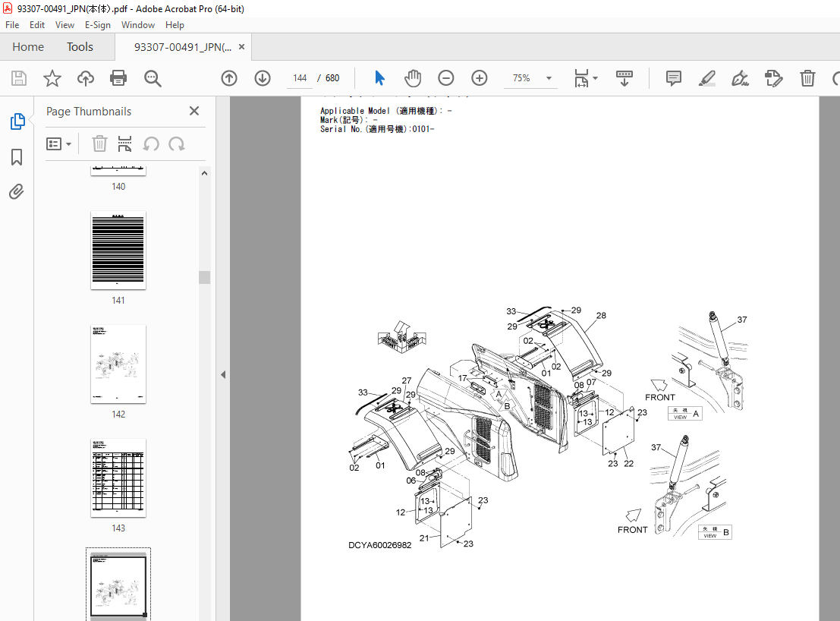Click the Save file icon
The width and height of the screenshot is (840, 621).
coord(19,78)
